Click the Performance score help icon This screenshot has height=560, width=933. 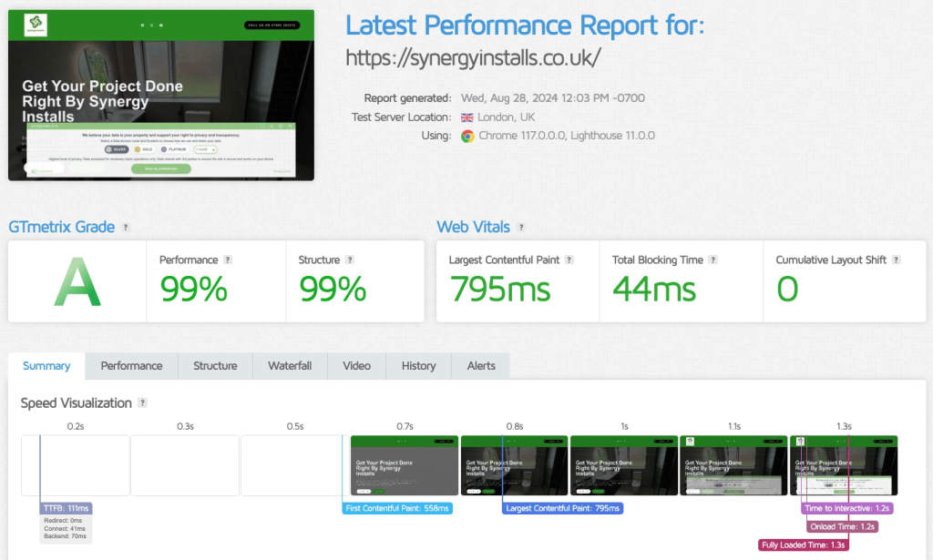click(x=227, y=260)
